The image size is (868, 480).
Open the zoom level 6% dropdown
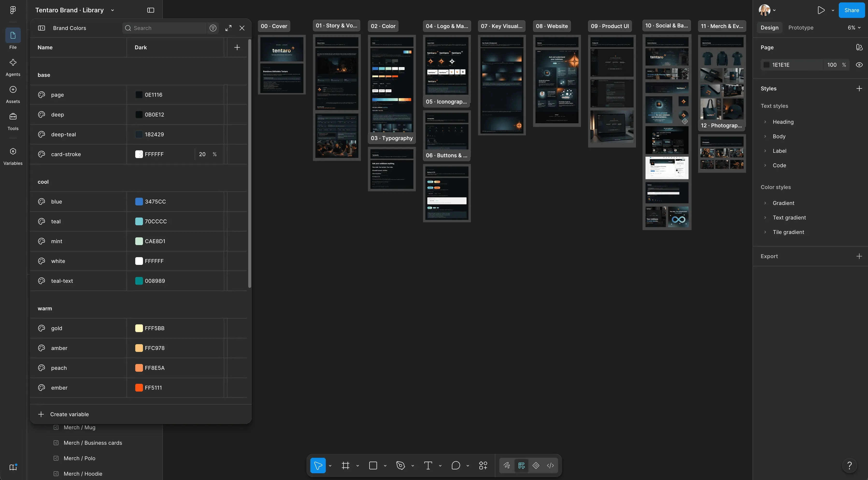854,28
